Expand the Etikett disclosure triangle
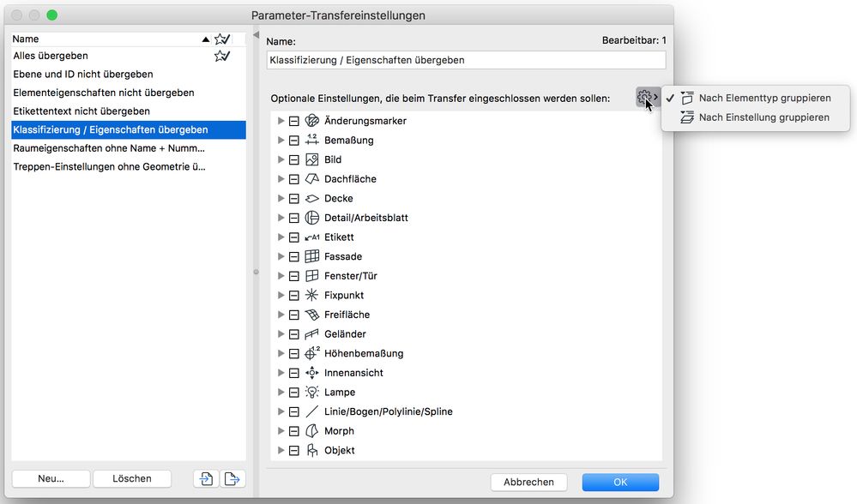The width and height of the screenshot is (857, 504). coord(281,237)
